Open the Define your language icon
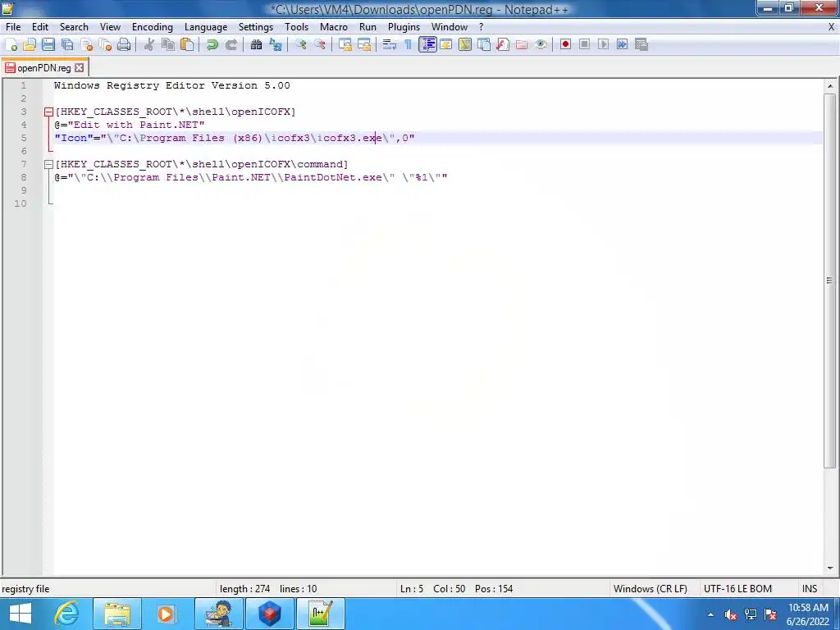Viewport: 840px width, 630px height. click(446, 44)
